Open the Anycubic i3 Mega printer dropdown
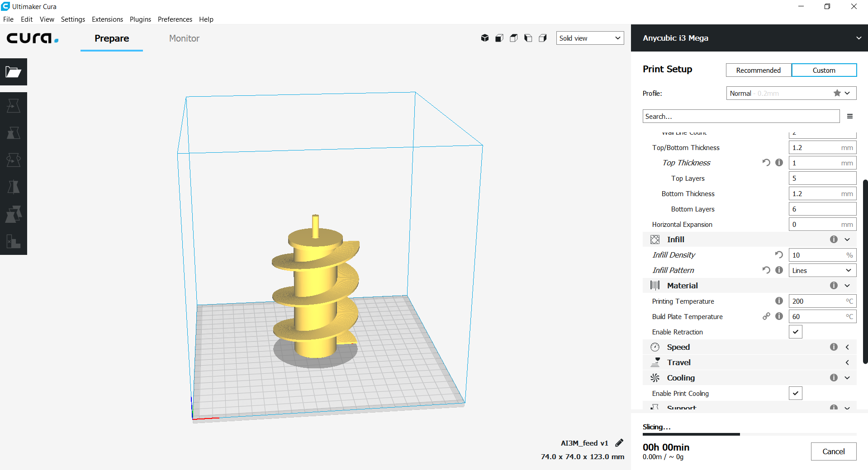Image resolution: width=868 pixels, height=470 pixels. coord(749,38)
